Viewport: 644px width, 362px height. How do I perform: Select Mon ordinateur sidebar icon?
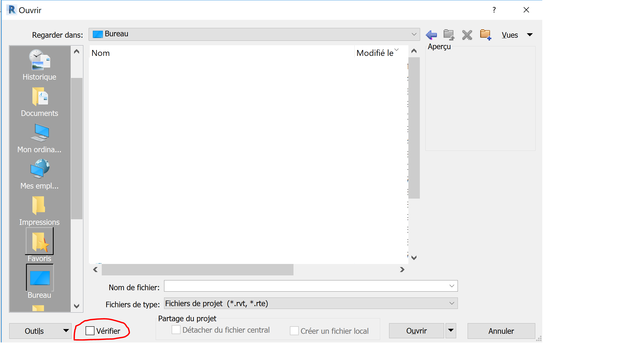39,138
